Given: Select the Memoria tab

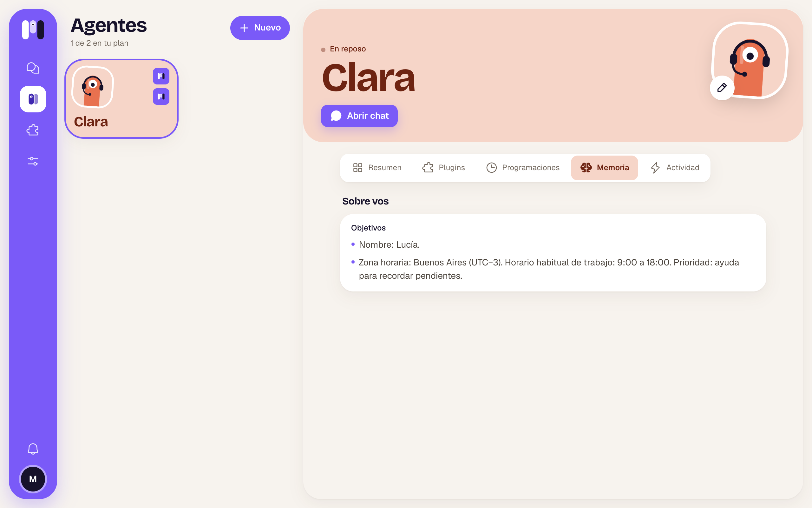Looking at the screenshot, I should click(x=605, y=168).
